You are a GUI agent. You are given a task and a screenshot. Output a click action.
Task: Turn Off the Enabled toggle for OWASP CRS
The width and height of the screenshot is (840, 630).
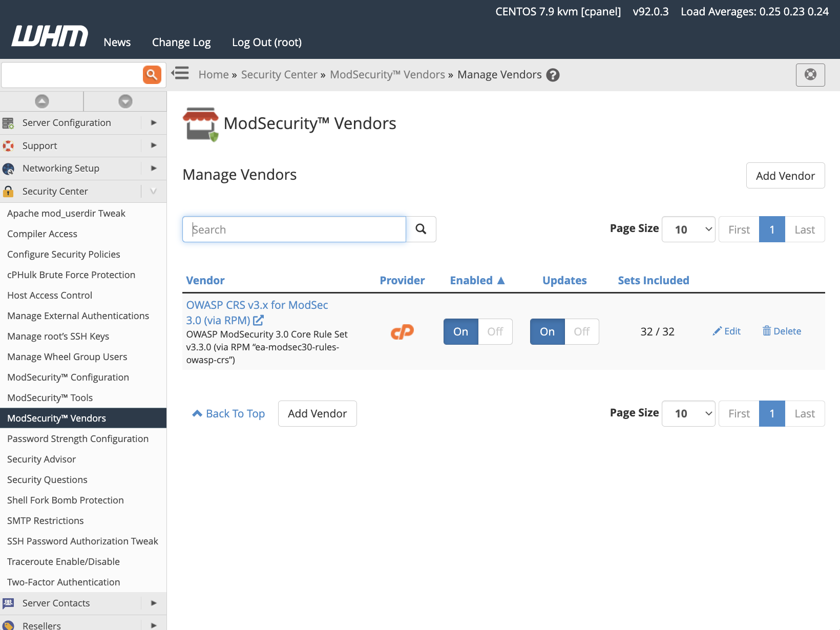pos(495,331)
